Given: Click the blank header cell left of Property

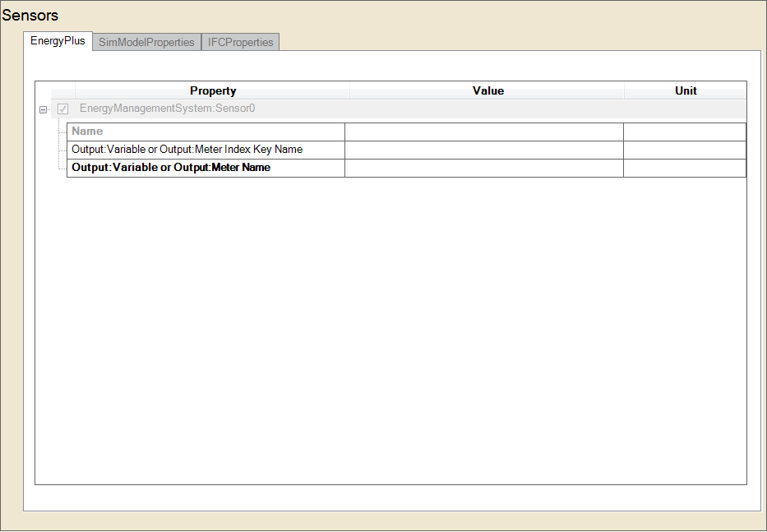Looking at the screenshot, I should click(x=62, y=90).
